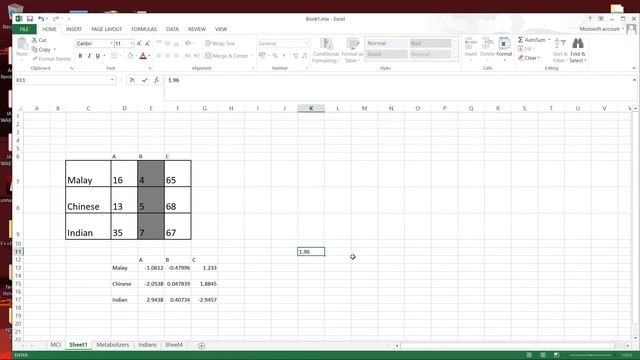Select the cell with value 2.9438

click(x=151, y=300)
